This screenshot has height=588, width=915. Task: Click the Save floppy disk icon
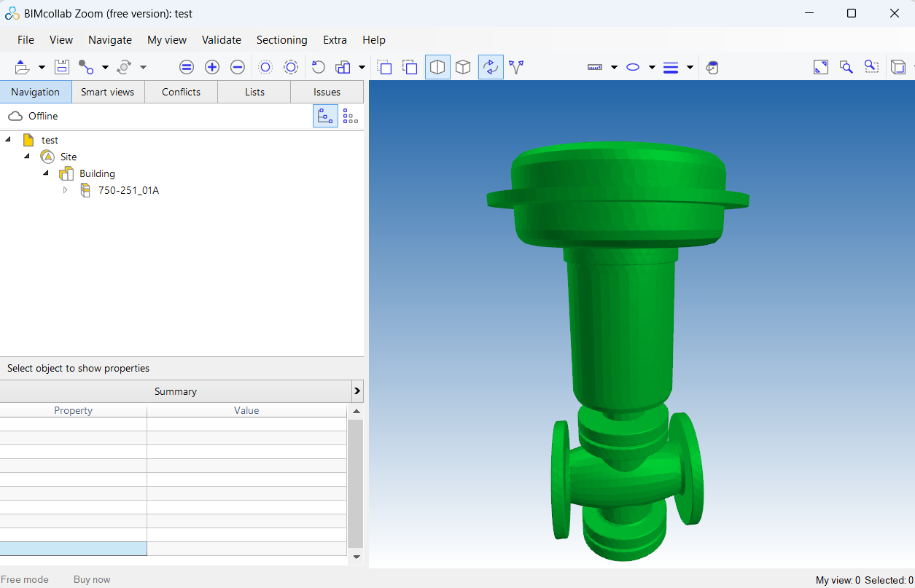tap(62, 67)
